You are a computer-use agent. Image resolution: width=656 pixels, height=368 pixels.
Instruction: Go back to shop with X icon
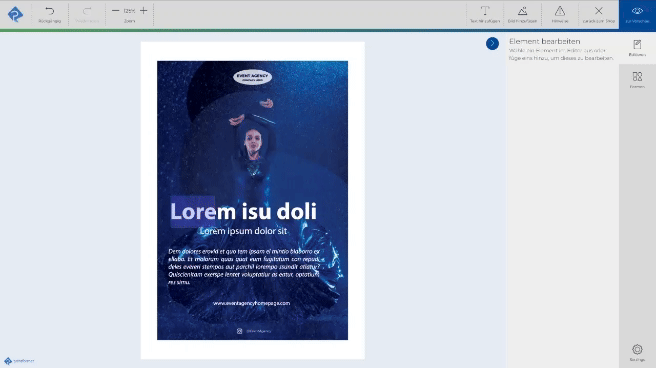click(x=599, y=14)
